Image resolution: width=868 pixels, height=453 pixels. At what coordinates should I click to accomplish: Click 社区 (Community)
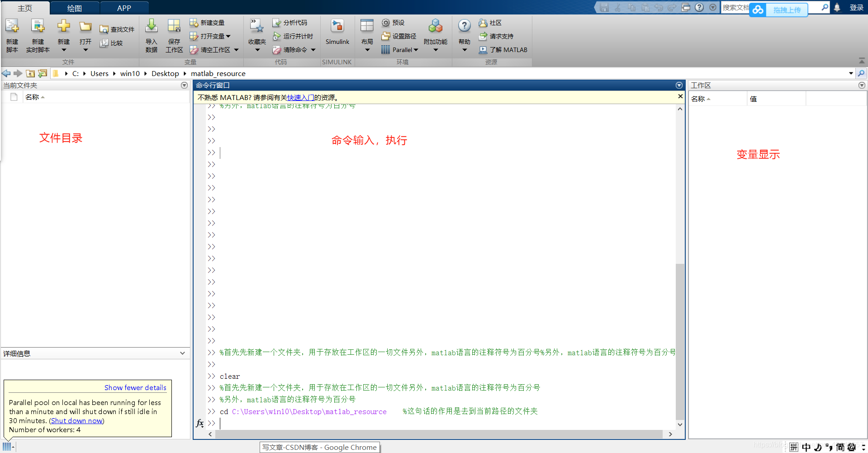tap(490, 23)
